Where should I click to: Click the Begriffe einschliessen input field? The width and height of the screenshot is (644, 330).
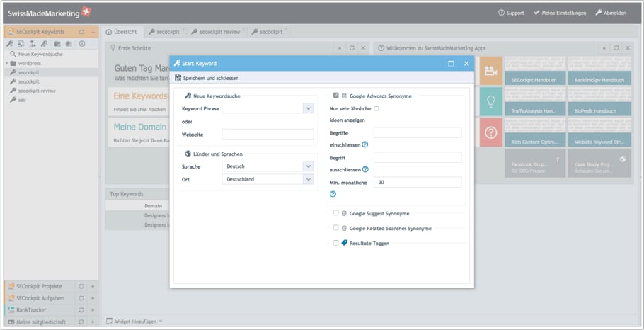point(418,132)
